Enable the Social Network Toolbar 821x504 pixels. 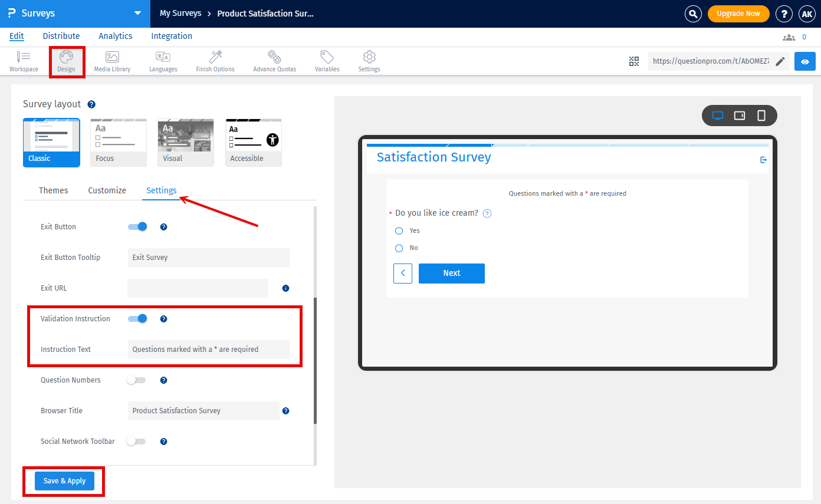[x=136, y=441]
